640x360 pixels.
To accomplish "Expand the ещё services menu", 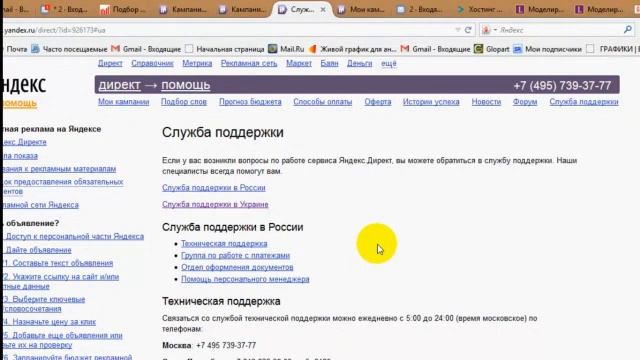I will 389,63.
